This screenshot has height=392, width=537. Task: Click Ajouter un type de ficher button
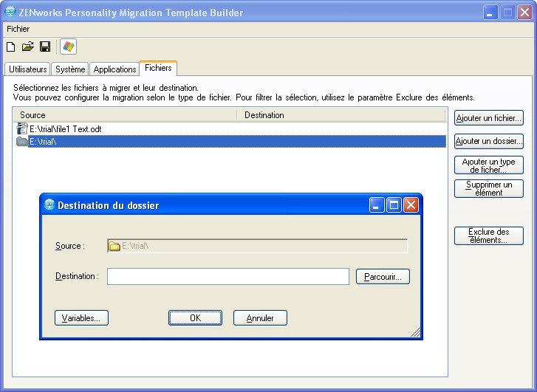pos(489,165)
